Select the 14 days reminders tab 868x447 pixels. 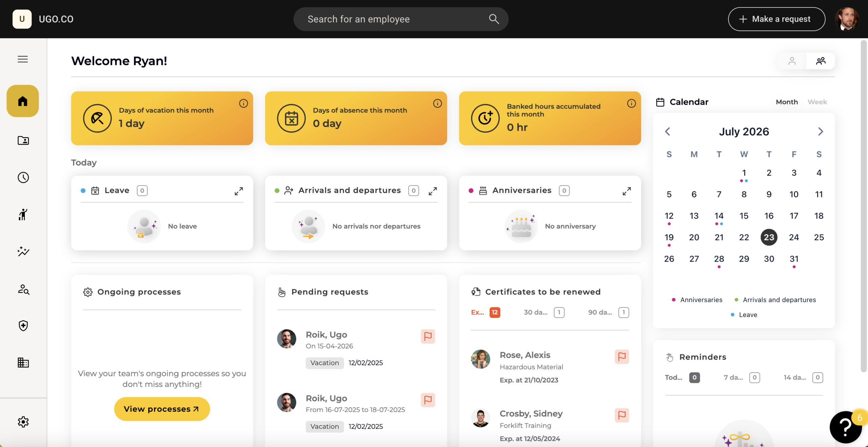[x=803, y=378]
